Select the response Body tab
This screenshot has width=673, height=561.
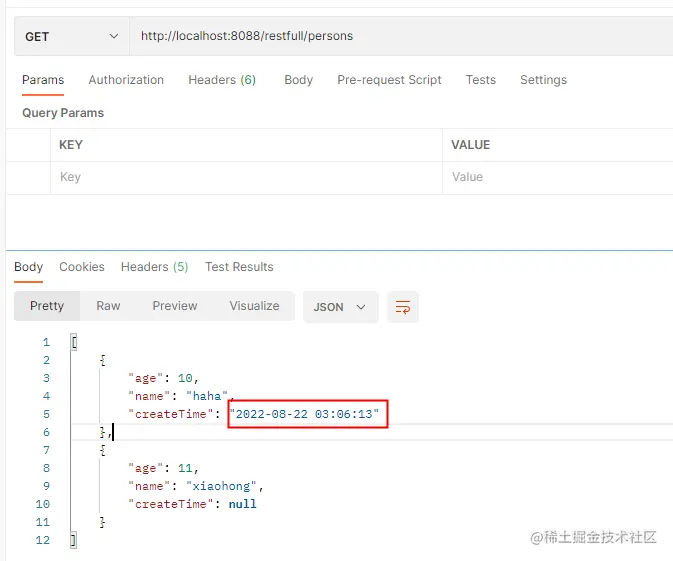28,267
